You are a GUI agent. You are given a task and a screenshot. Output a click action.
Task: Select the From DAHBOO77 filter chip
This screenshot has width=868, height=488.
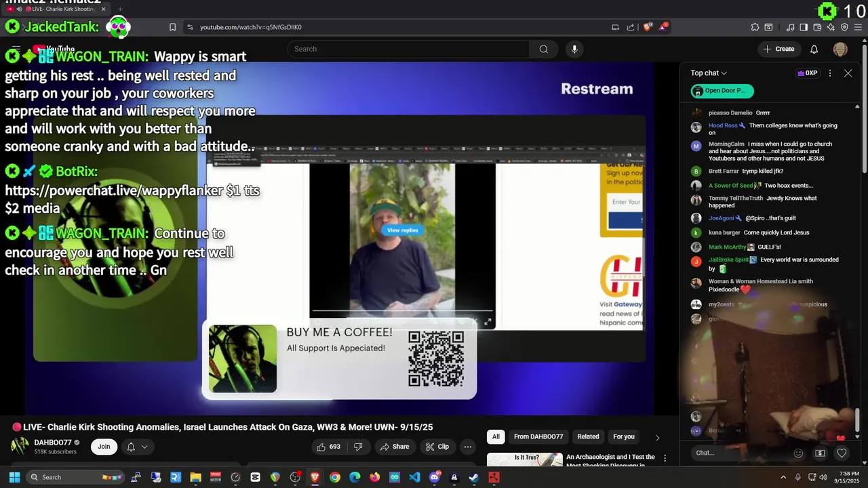click(538, 437)
